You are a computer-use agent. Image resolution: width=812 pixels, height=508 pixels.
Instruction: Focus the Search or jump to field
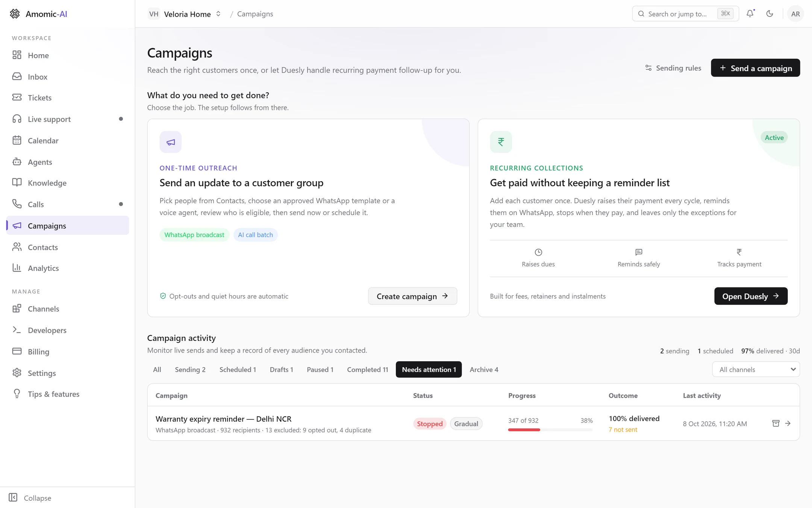(x=685, y=14)
